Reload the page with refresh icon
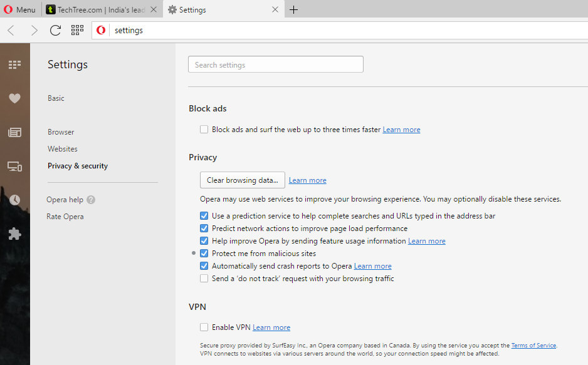 coord(56,30)
